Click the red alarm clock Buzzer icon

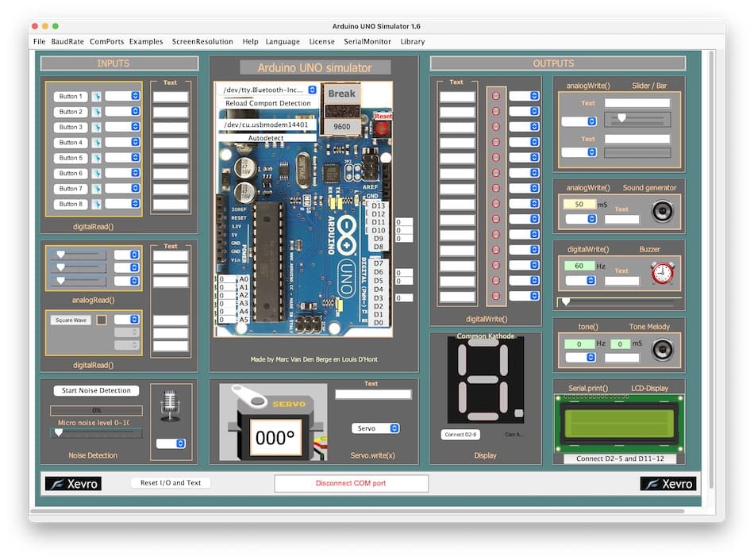click(x=663, y=273)
